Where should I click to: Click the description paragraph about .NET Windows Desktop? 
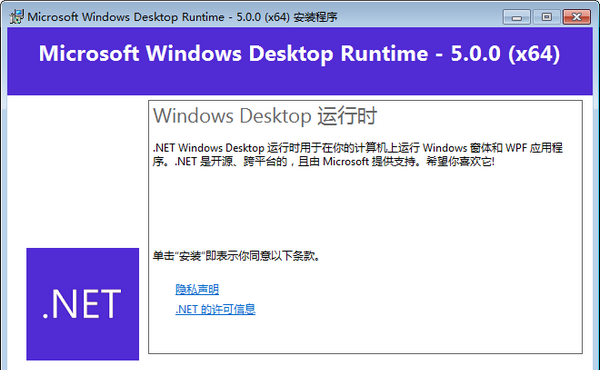coord(358,155)
